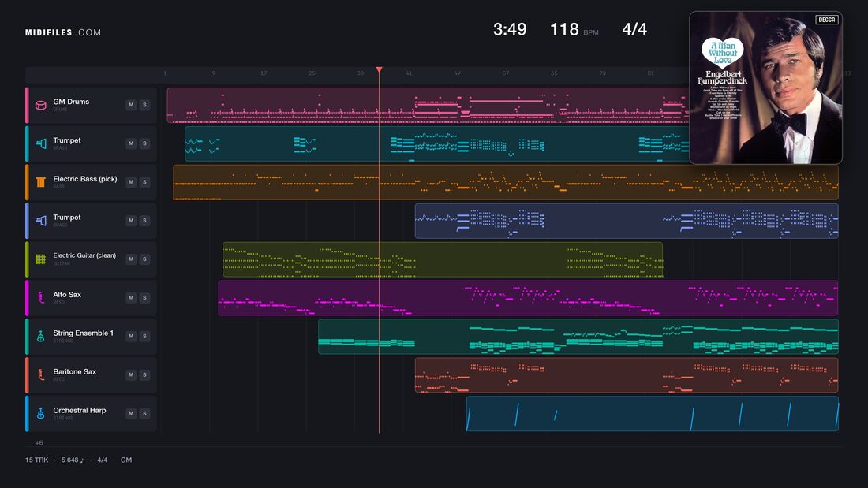The height and width of the screenshot is (488, 868).
Task: Mute the String Ensemble 1 track
Action: point(131,336)
